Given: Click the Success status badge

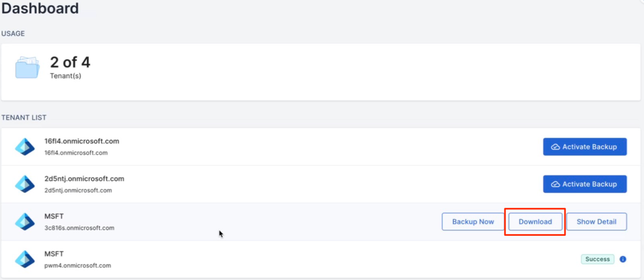Looking at the screenshot, I should (x=598, y=259).
